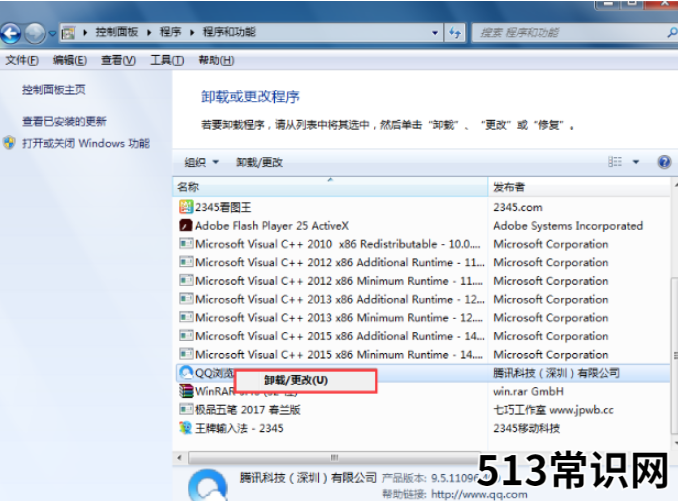Choose 卸载/更改(U) in the context menu
The image size is (678, 501).
[305, 380]
